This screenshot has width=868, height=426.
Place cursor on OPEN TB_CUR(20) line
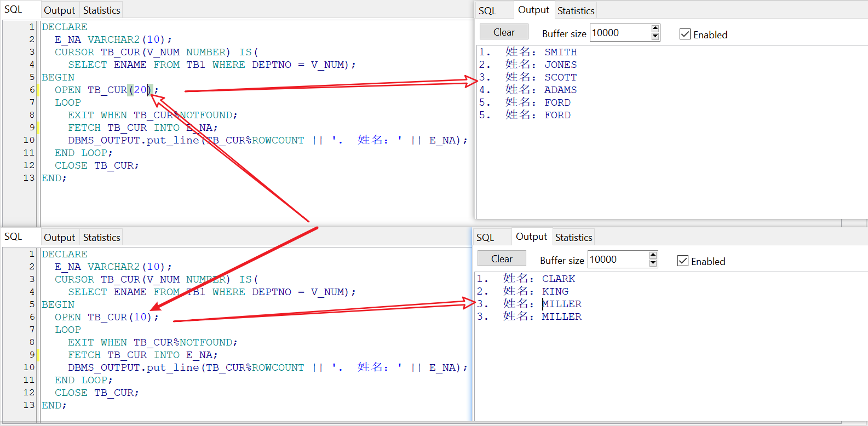(106, 90)
